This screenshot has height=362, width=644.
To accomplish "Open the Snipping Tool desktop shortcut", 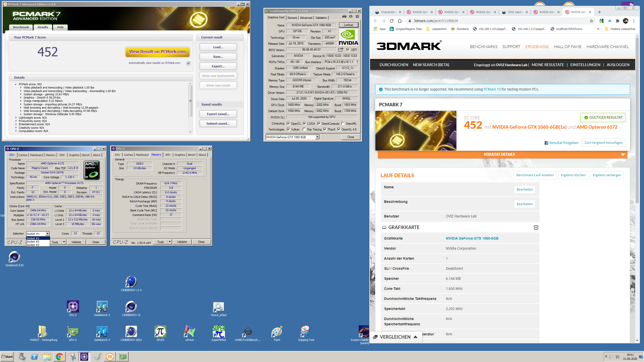I will point(306,333).
